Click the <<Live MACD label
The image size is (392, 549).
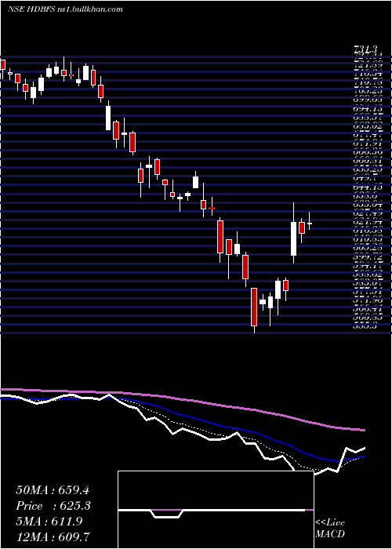click(330, 528)
